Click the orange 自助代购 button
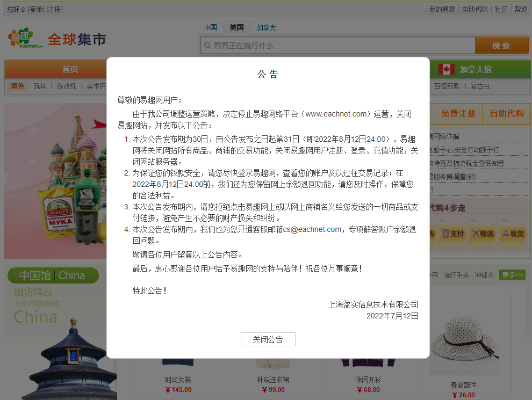The width and height of the screenshot is (532, 400). (x=507, y=114)
